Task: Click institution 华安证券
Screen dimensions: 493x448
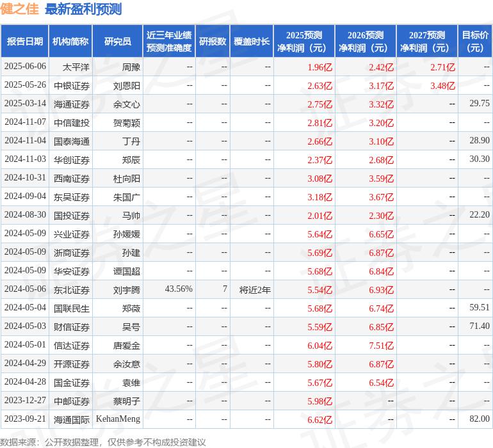Action: click(71, 271)
